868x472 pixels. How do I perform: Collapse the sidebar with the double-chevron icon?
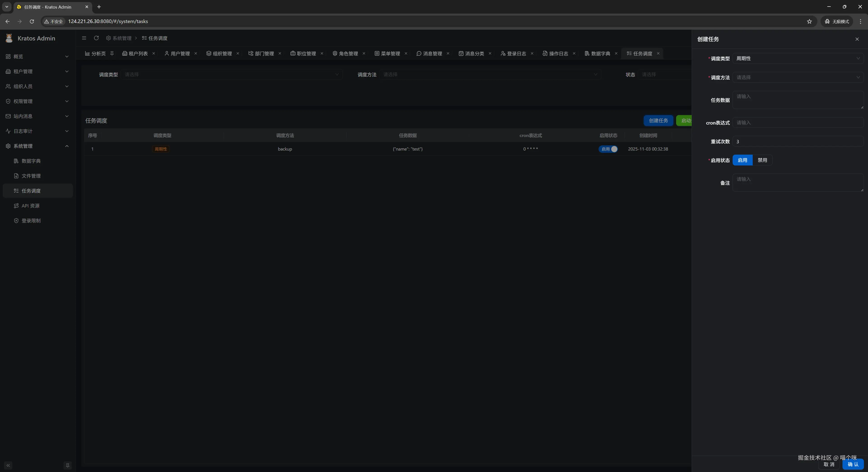(x=8, y=465)
